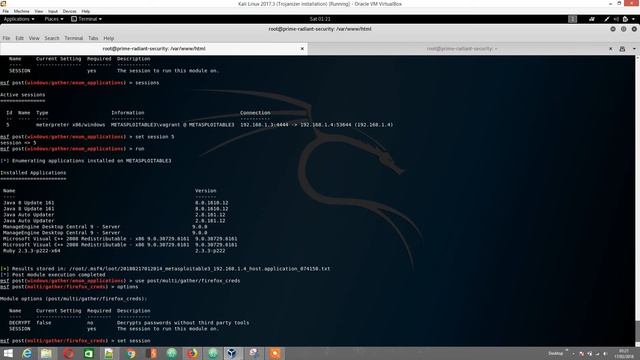
Task: Open the tab list dropdown arrow
Action: click(x=634, y=49)
